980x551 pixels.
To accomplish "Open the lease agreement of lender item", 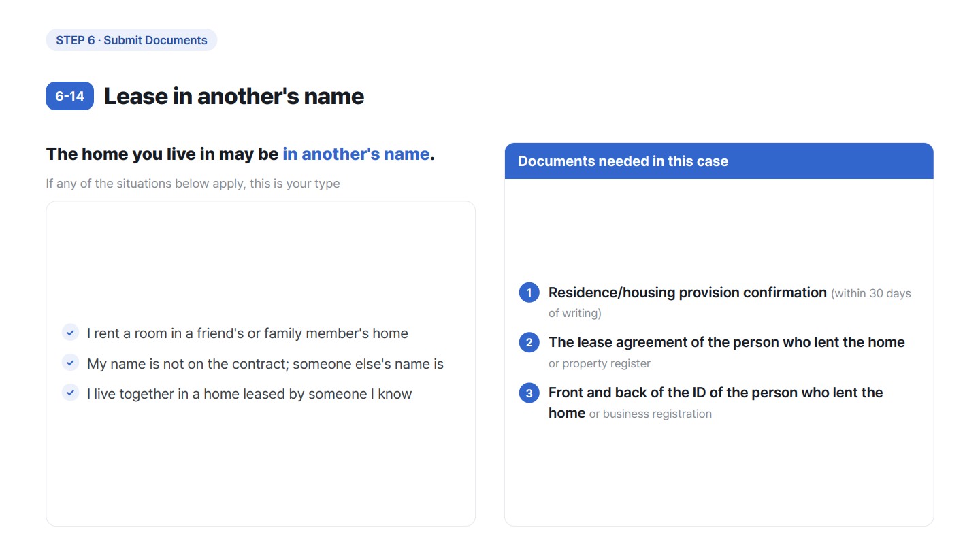I will (x=727, y=342).
